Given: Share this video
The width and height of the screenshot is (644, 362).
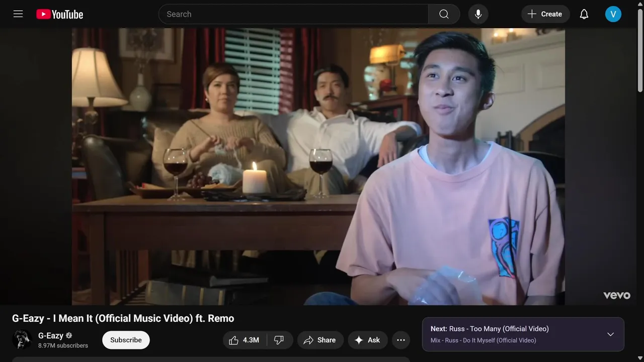Looking at the screenshot, I should pyautogui.click(x=320, y=340).
